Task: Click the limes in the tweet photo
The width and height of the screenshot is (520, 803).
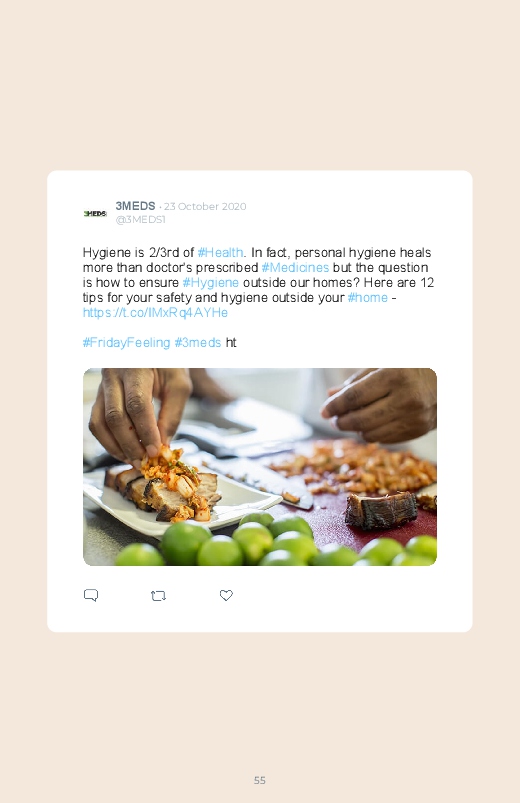Action: (x=277, y=543)
